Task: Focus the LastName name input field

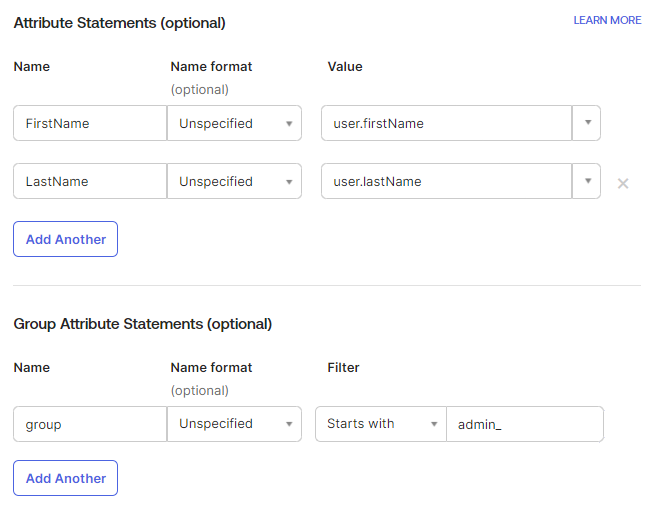Action: click(90, 182)
